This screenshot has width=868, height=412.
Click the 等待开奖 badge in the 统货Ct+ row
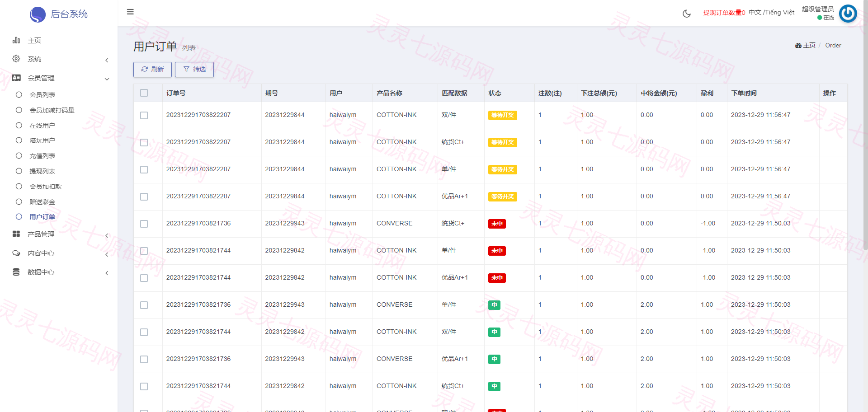(x=502, y=142)
